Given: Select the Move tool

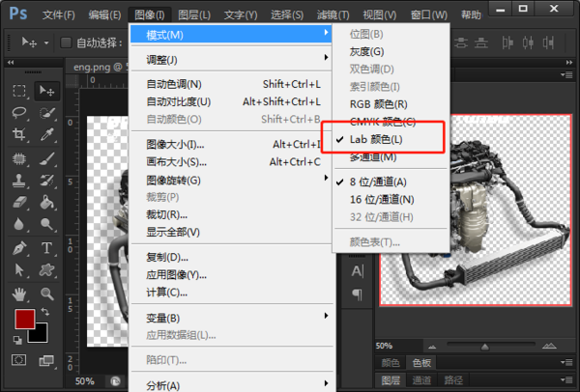Looking at the screenshot, I should point(45,90).
